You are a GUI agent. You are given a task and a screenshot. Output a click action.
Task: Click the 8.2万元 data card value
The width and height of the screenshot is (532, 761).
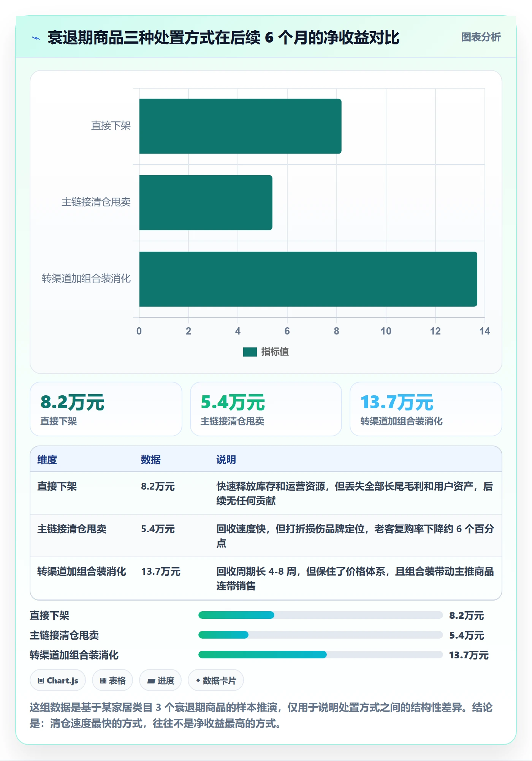point(73,402)
